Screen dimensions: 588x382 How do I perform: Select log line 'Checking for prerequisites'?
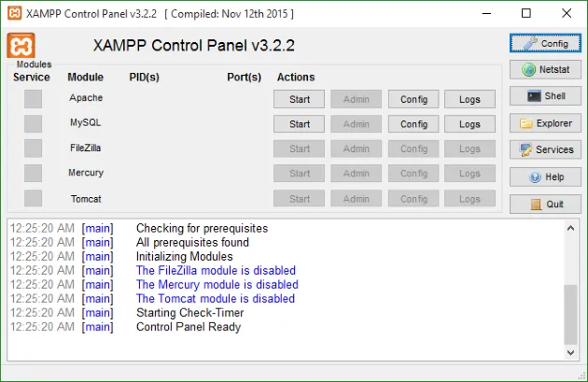click(203, 228)
